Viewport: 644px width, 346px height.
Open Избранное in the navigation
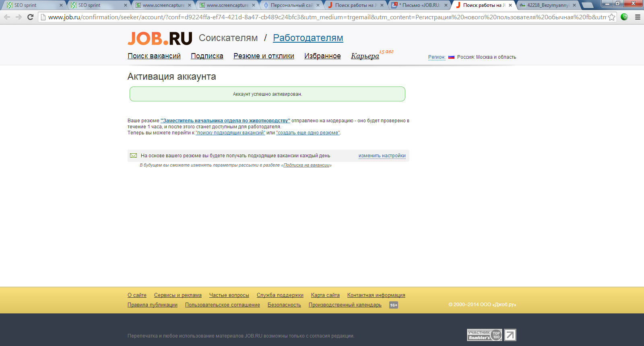(322, 56)
